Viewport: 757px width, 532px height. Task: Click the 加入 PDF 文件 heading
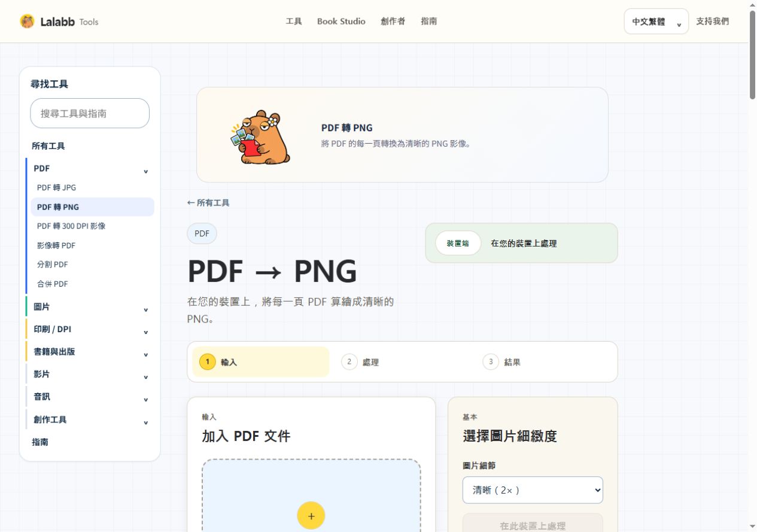click(246, 436)
